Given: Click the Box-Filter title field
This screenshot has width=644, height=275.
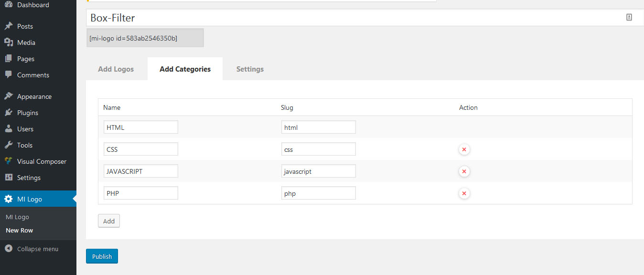Looking at the screenshot, I should (354, 18).
